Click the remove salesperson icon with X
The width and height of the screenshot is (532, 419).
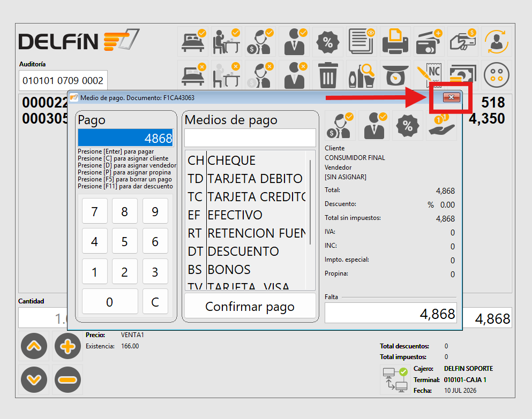click(294, 75)
